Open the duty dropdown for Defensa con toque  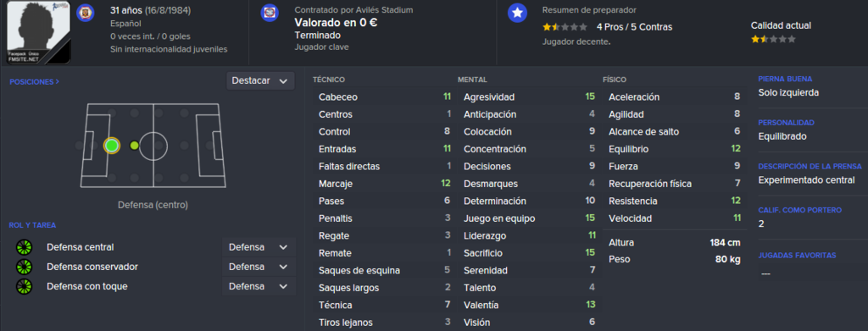259,287
